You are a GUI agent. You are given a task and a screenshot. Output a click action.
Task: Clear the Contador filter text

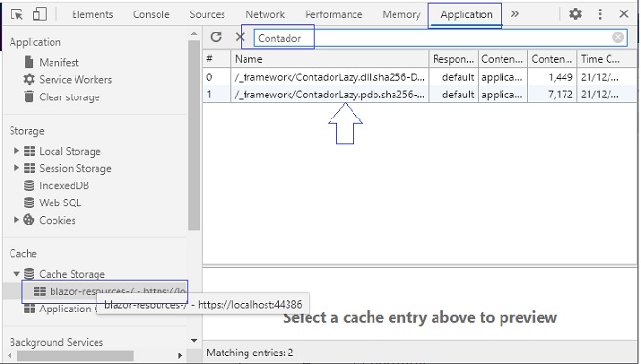point(618,37)
